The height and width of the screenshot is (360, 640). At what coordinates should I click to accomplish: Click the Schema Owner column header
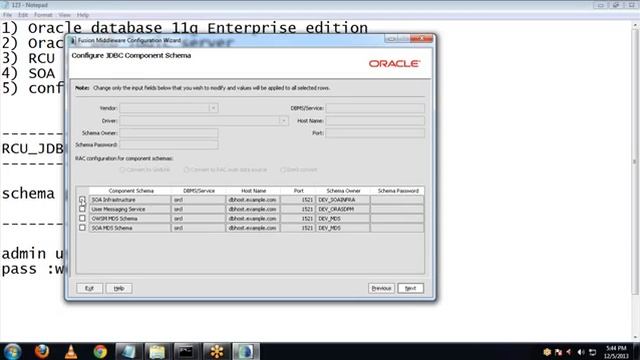[343, 191]
